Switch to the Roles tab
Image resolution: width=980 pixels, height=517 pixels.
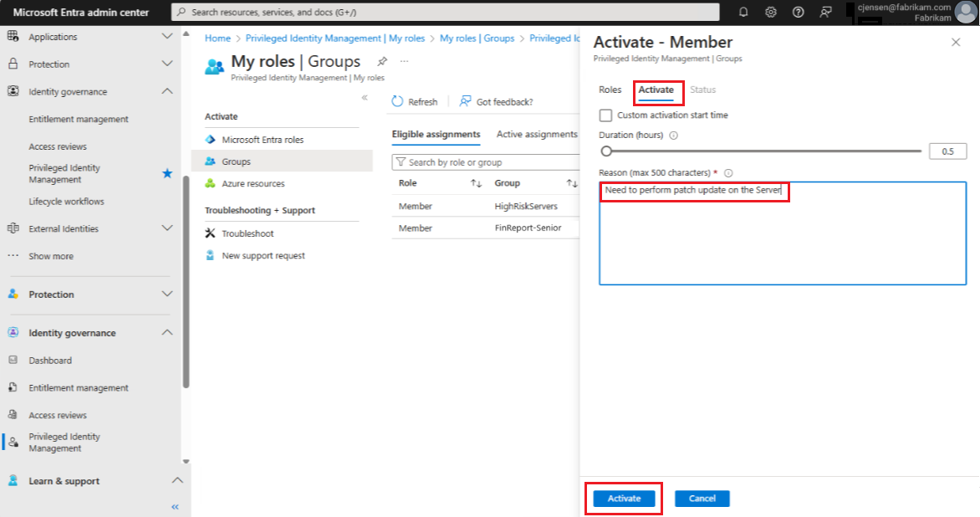click(610, 90)
